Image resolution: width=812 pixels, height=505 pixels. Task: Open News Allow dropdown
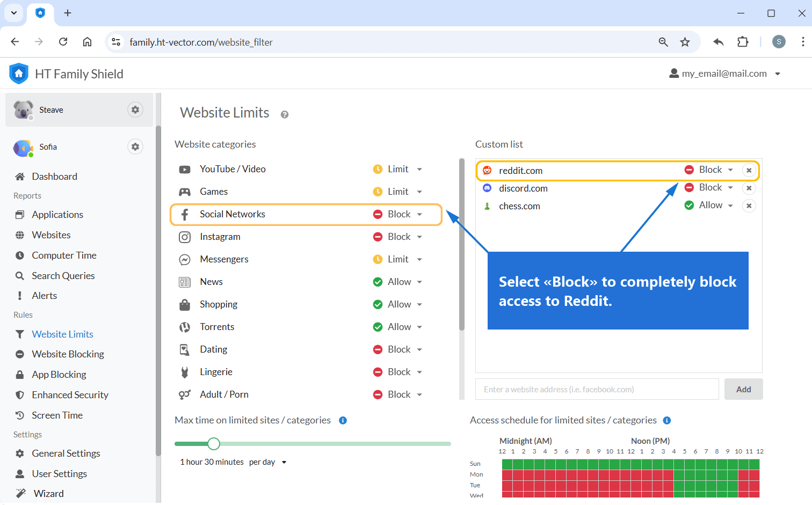[398, 282]
